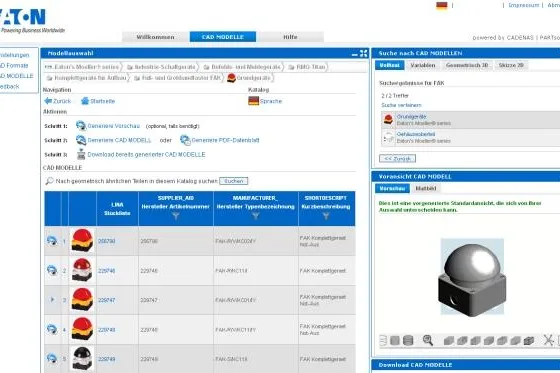Click the red button icon of Grundgeräte search result
Screen dimensions: 560x373
pos(388,119)
